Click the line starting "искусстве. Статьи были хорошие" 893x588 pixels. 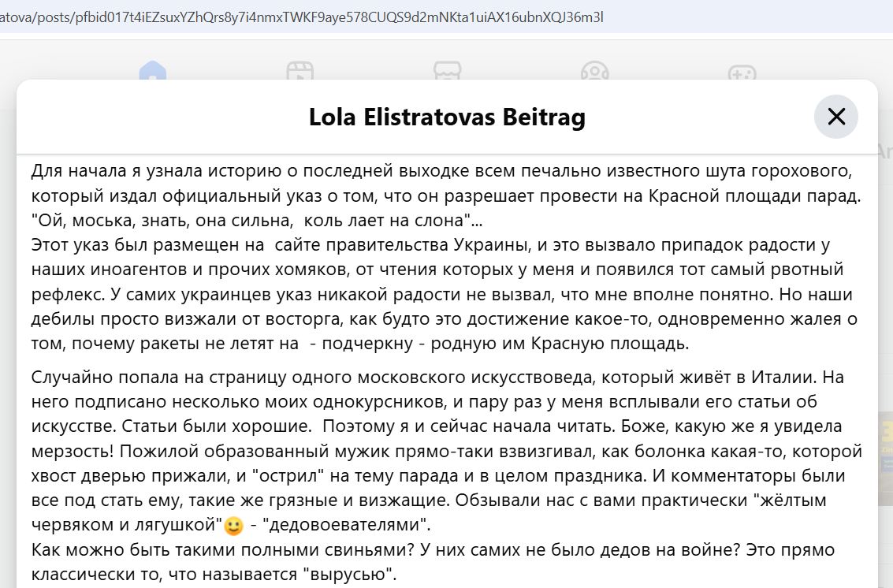(x=436, y=426)
